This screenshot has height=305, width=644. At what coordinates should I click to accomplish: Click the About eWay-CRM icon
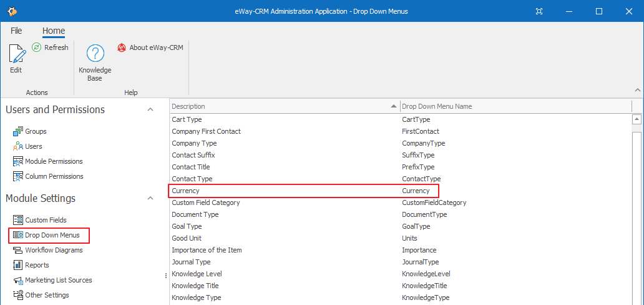(122, 47)
